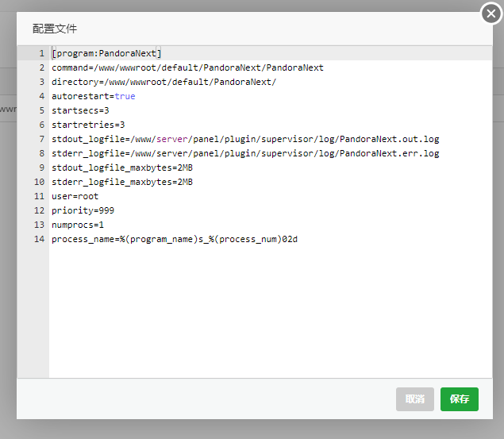Click the 保存 save button
Image resolution: width=504 pixels, height=439 pixels.
(460, 399)
